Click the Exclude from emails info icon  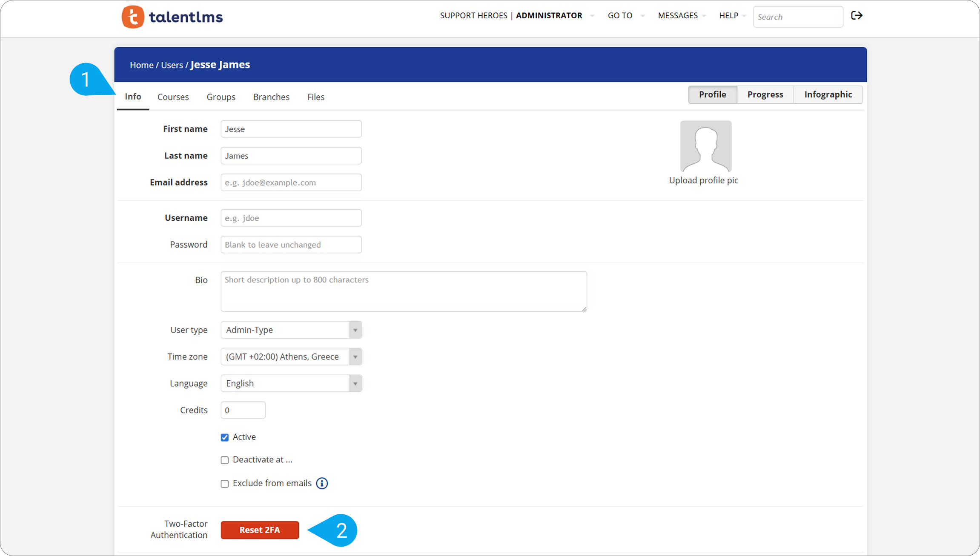pos(322,483)
